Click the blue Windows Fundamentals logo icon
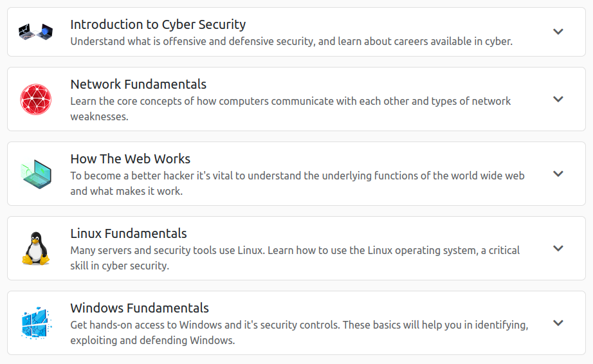 [35, 323]
